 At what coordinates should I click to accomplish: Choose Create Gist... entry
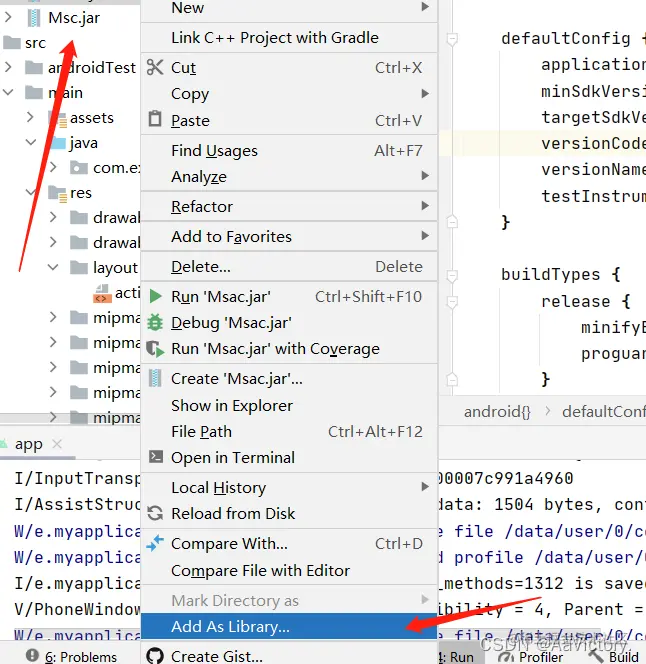288,656
